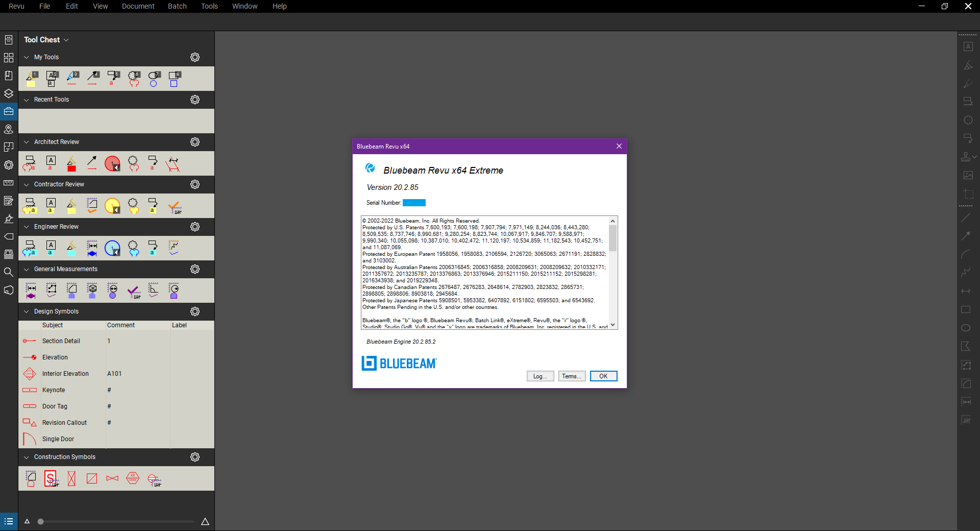Click OK in the Bluebeam Revu dialog

point(603,376)
